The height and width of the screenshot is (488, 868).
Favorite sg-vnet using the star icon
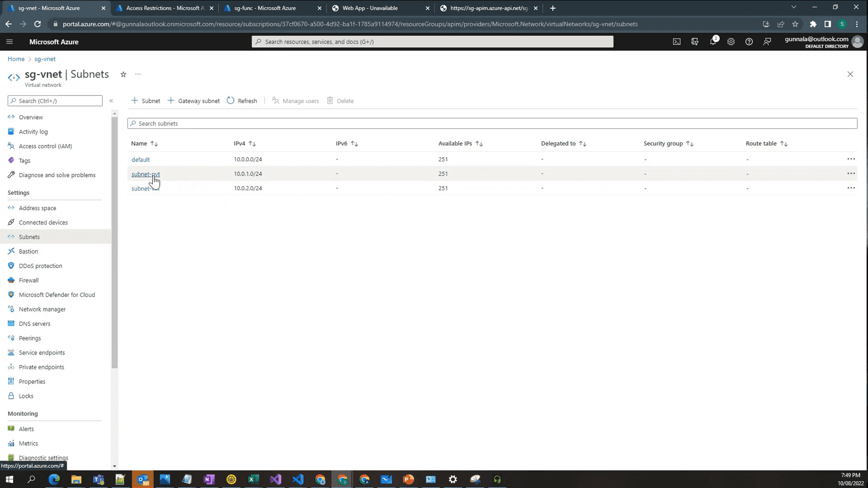click(x=123, y=74)
